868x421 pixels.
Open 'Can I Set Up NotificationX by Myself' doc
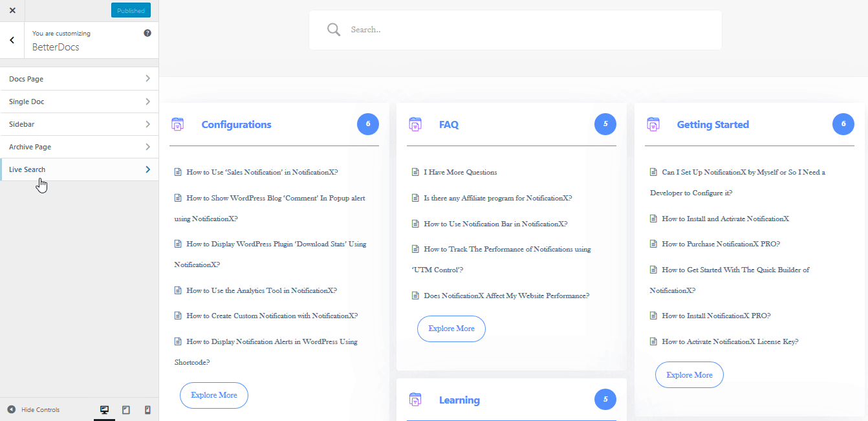point(737,182)
